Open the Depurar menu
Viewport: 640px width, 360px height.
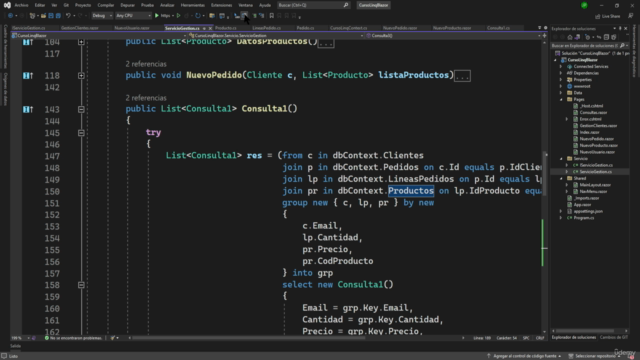tap(127, 5)
